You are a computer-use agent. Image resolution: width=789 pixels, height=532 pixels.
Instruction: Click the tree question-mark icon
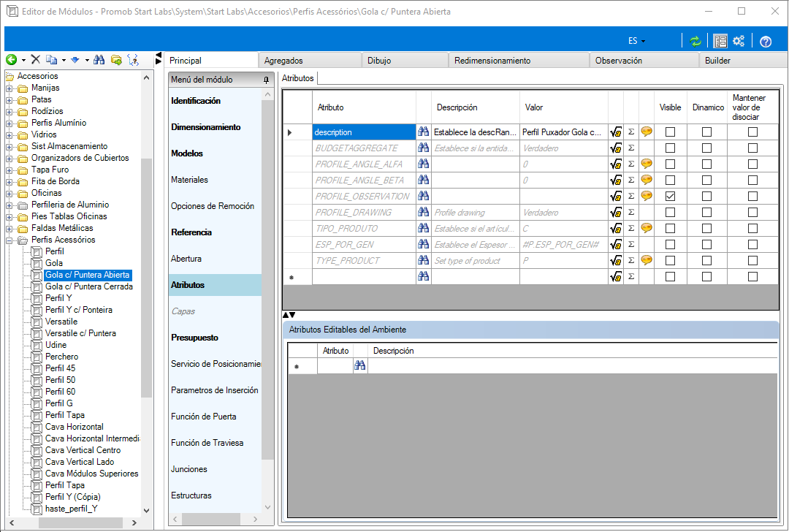tap(134, 60)
